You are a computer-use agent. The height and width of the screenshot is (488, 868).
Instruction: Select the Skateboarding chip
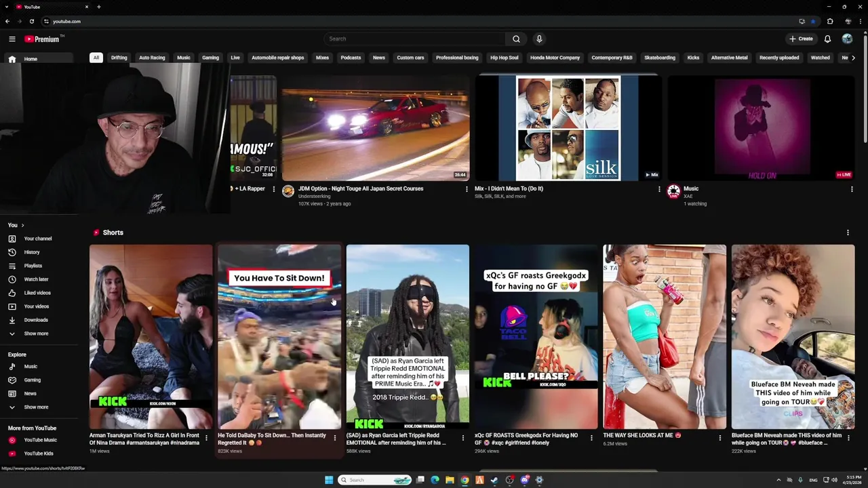tap(660, 58)
